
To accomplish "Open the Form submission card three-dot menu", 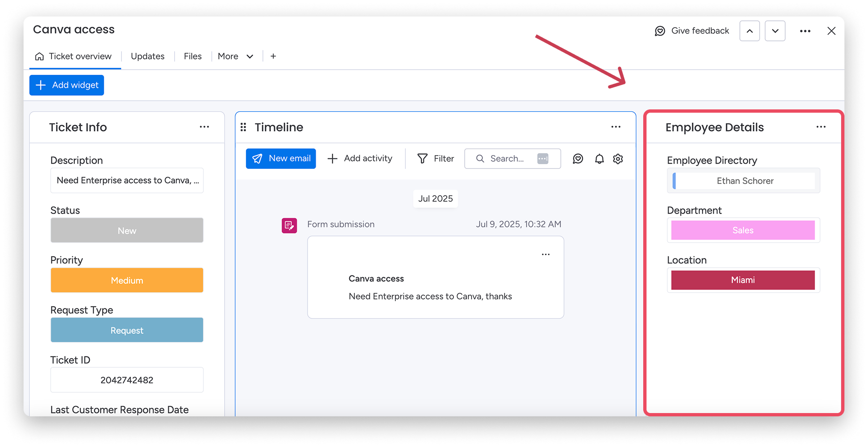I will [x=546, y=255].
